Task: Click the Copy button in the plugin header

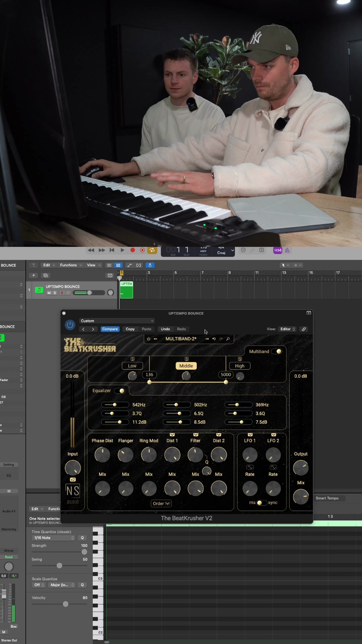Action: [x=130, y=329]
